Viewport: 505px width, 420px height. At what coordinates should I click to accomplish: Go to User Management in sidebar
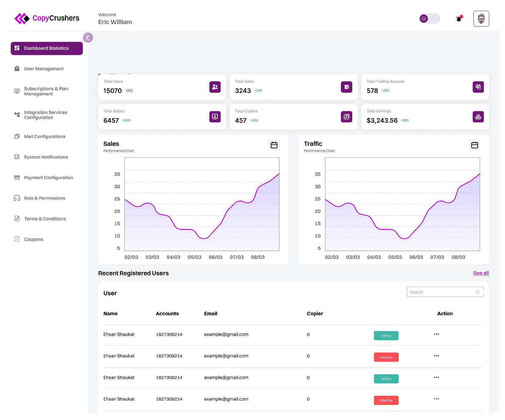[x=44, y=69]
